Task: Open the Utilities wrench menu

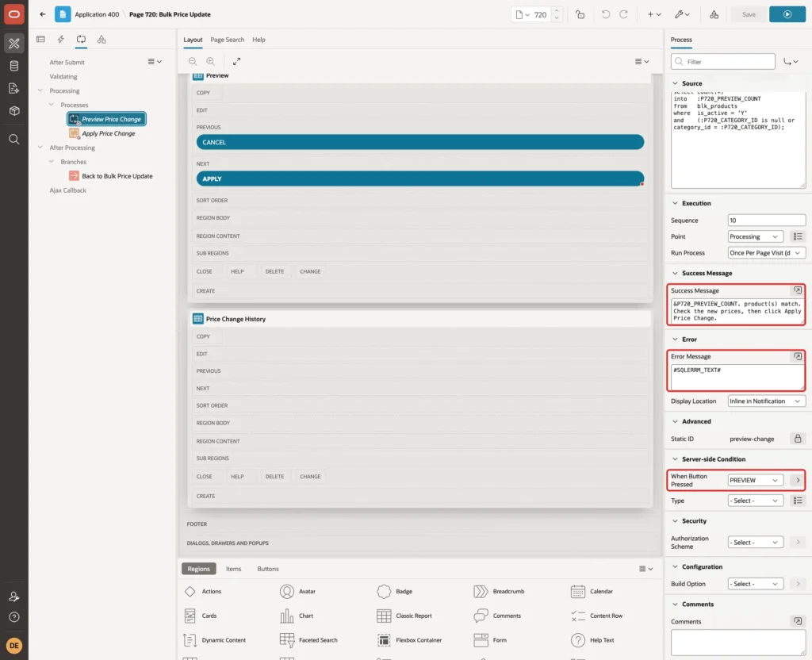Action: (x=682, y=14)
